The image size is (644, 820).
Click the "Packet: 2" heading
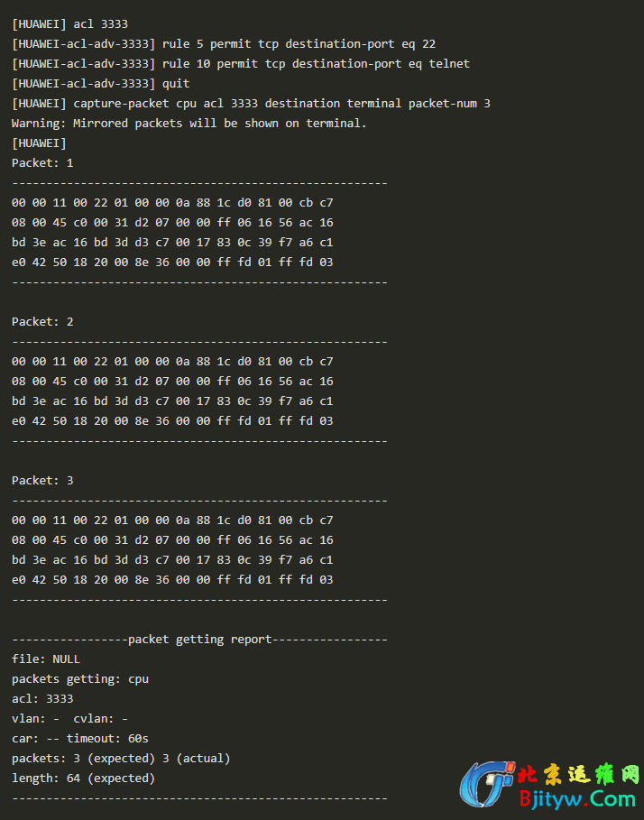(42, 322)
